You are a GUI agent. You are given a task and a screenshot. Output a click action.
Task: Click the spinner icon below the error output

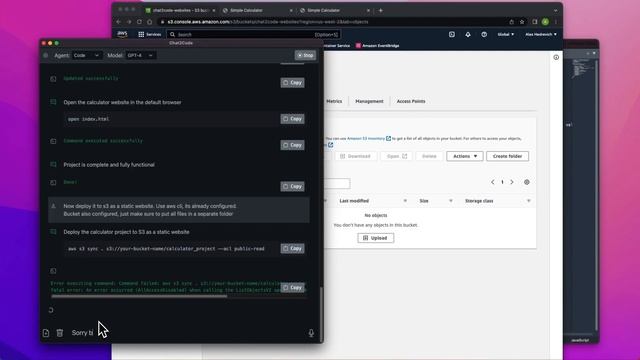point(51,310)
